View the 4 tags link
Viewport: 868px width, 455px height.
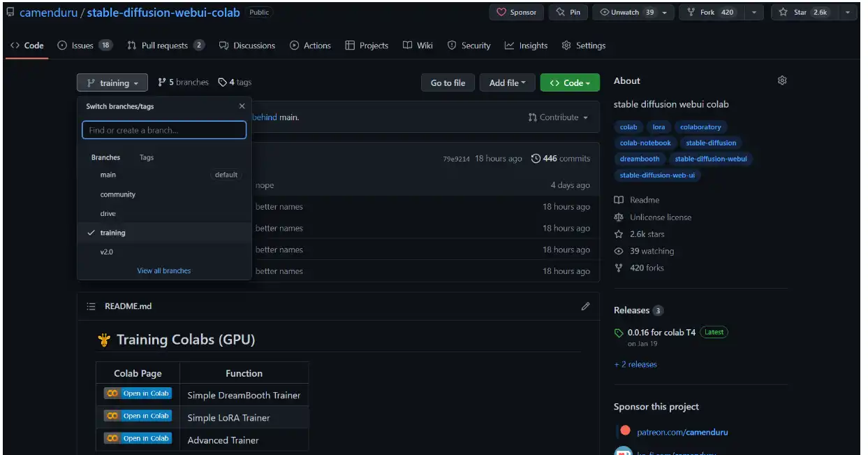coord(235,82)
